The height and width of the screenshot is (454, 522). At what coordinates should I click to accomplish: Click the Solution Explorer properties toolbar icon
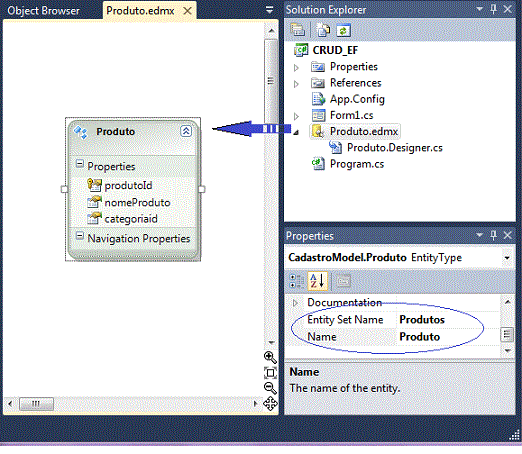point(297,30)
